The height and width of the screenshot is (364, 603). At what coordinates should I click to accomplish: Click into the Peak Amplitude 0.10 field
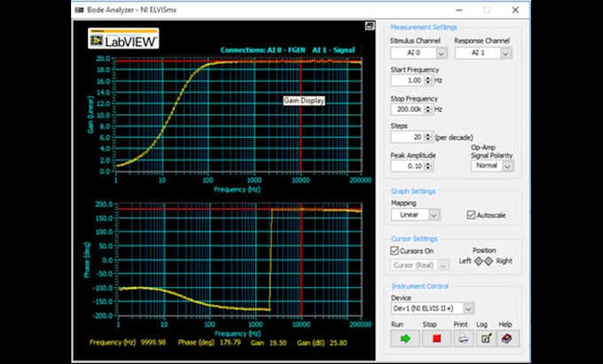tap(407, 166)
